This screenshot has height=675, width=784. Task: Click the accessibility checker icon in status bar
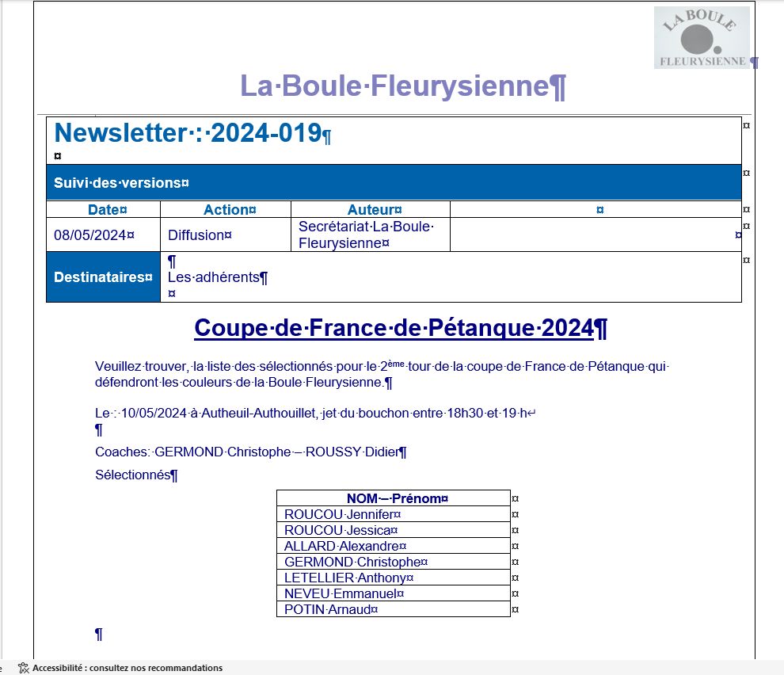(23, 668)
